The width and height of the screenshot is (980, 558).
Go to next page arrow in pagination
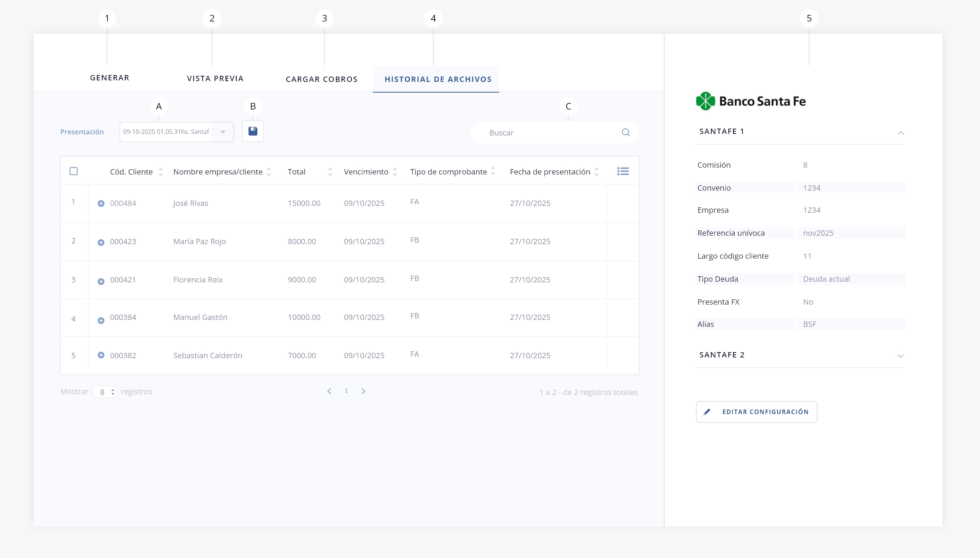363,391
